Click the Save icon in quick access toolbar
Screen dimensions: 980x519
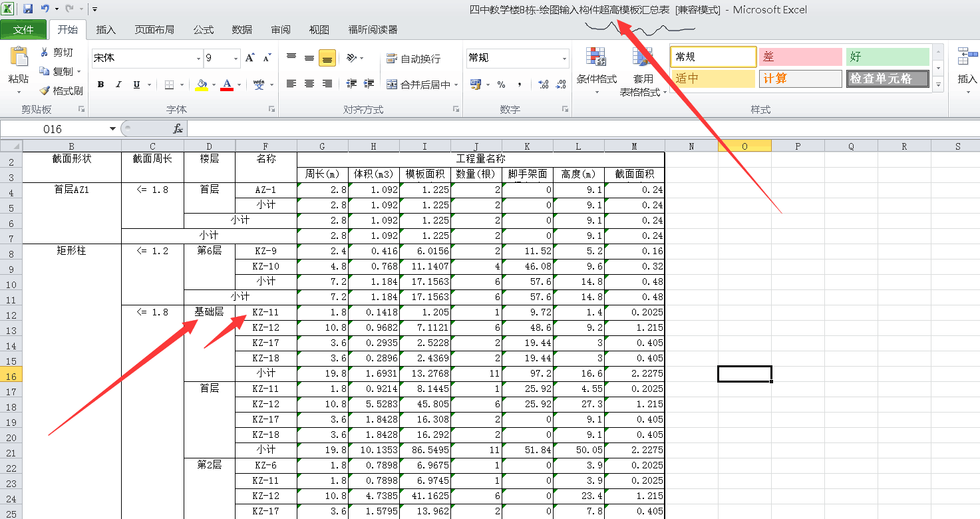click(28, 9)
